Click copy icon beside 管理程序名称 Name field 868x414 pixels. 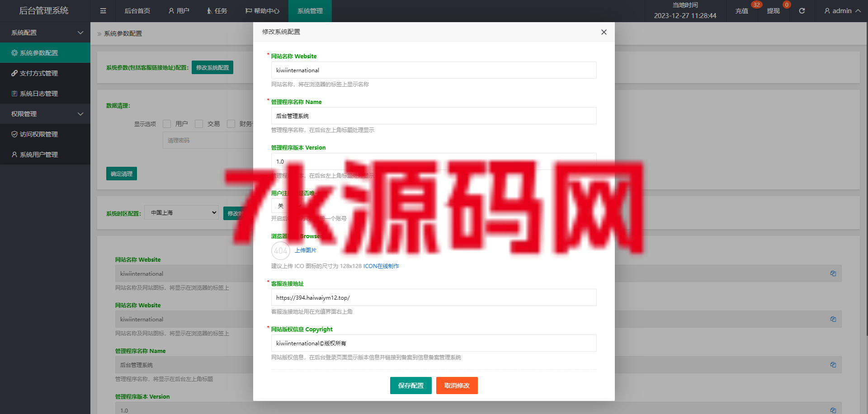pos(833,365)
